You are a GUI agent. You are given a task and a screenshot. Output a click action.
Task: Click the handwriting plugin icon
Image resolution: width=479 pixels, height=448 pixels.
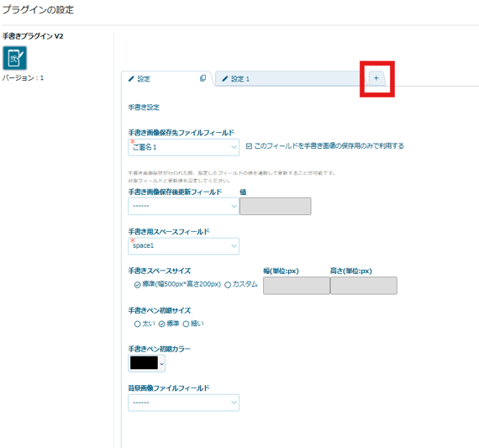click(x=14, y=58)
